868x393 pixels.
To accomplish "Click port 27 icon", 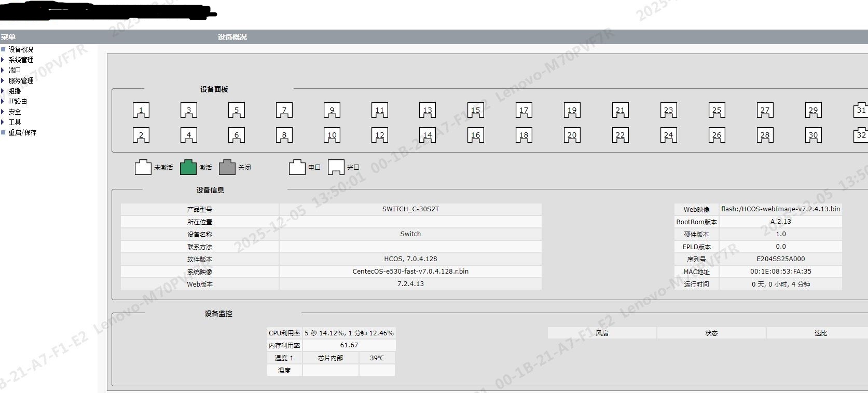I will click(x=765, y=110).
